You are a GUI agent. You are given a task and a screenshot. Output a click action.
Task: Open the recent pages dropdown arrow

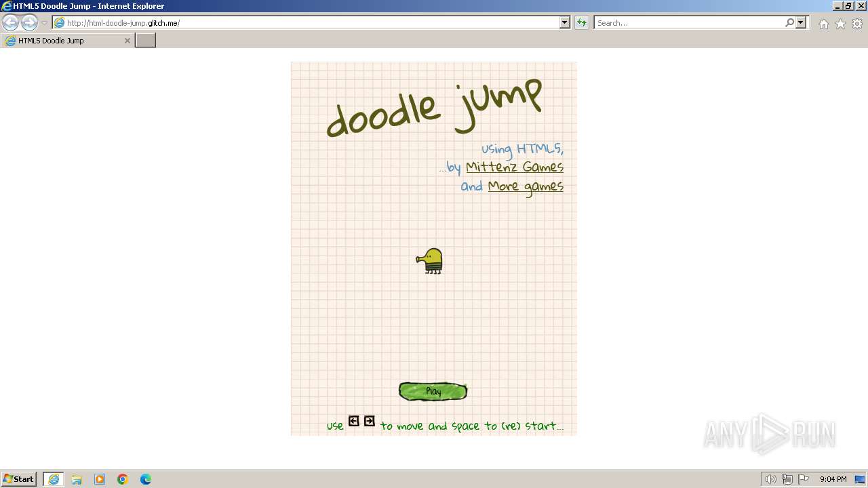point(44,23)
